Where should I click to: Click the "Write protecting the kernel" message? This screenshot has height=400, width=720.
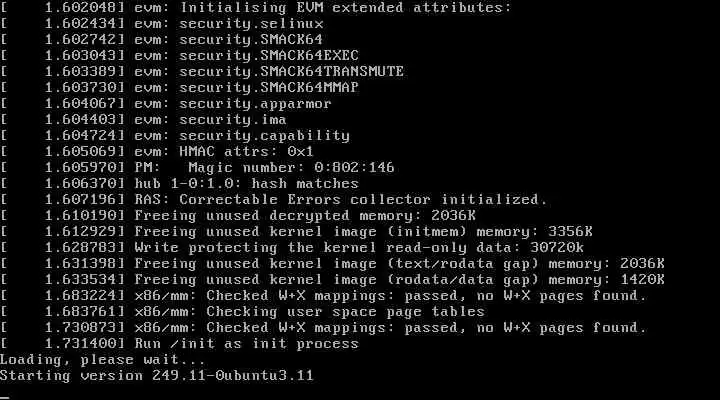click(358, 247)
